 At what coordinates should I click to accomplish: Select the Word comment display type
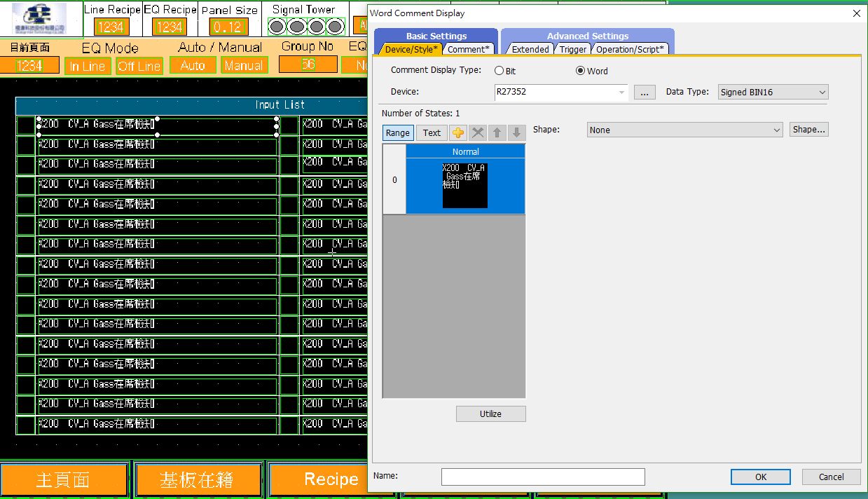[580, 71]
